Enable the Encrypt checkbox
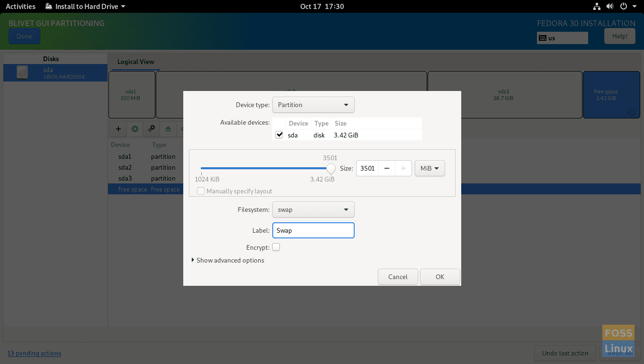 pos(276,247)
